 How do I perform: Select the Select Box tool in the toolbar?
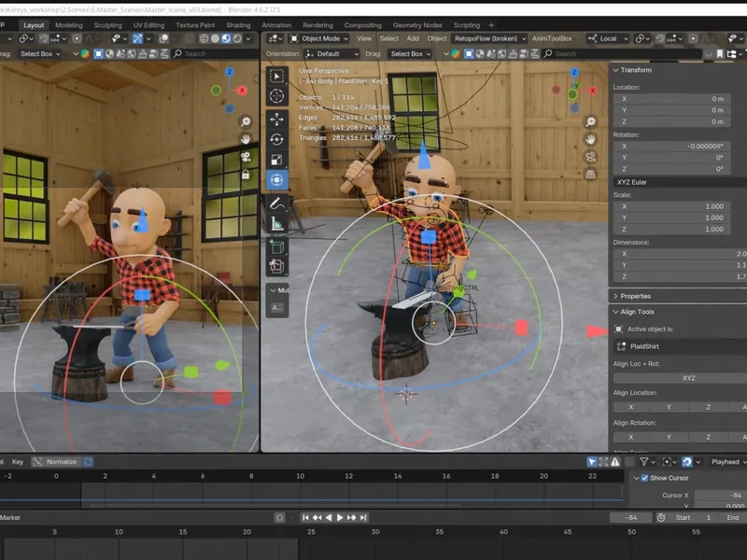[x=276, y=77]
